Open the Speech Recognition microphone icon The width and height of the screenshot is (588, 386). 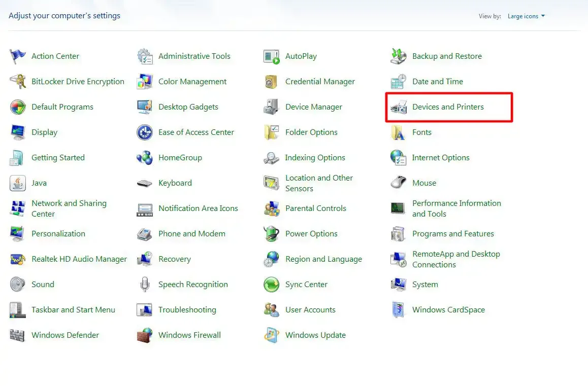coord(145,285)
